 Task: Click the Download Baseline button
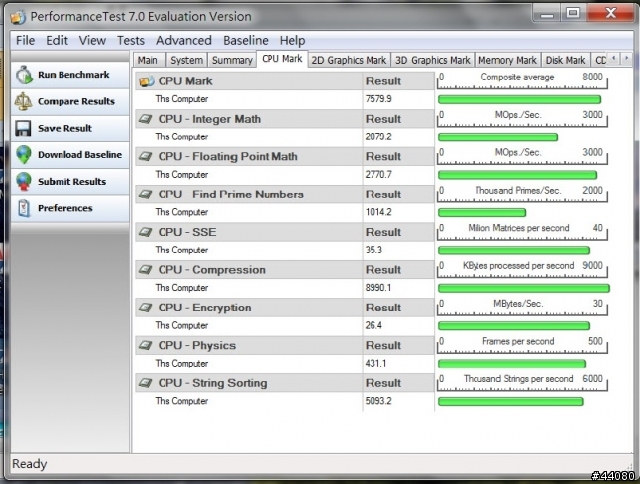coord(70,155)
